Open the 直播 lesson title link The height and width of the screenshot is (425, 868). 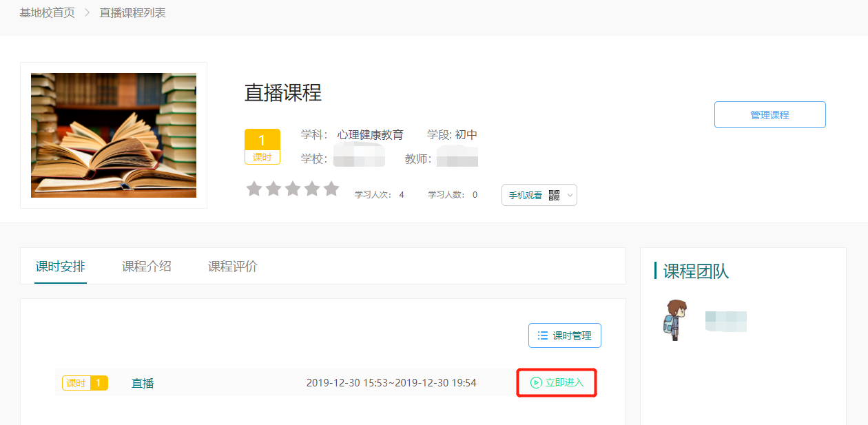pyautogui.click(x=143, y=384)
